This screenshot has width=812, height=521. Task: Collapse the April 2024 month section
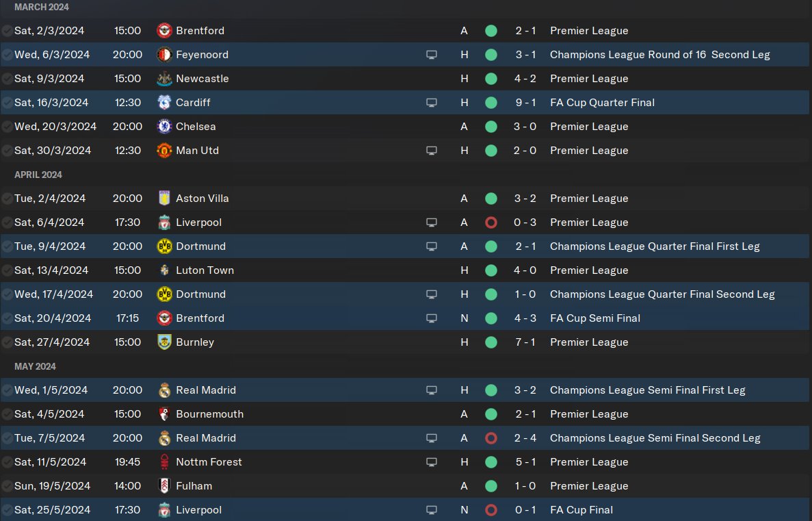tap(38, 175)
